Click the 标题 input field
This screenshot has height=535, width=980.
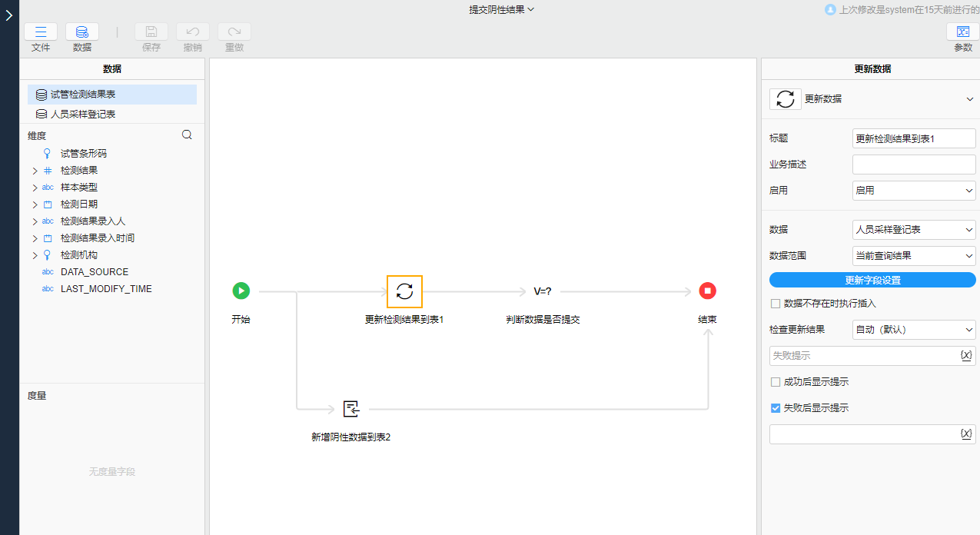(x=913, y=138)
